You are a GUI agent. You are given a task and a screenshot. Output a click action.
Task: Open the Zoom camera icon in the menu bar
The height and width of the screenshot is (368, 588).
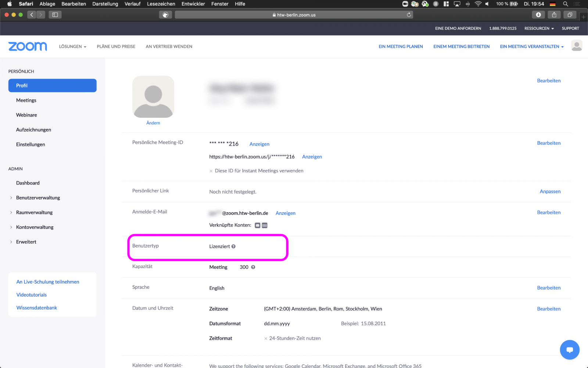click(405, 4)
